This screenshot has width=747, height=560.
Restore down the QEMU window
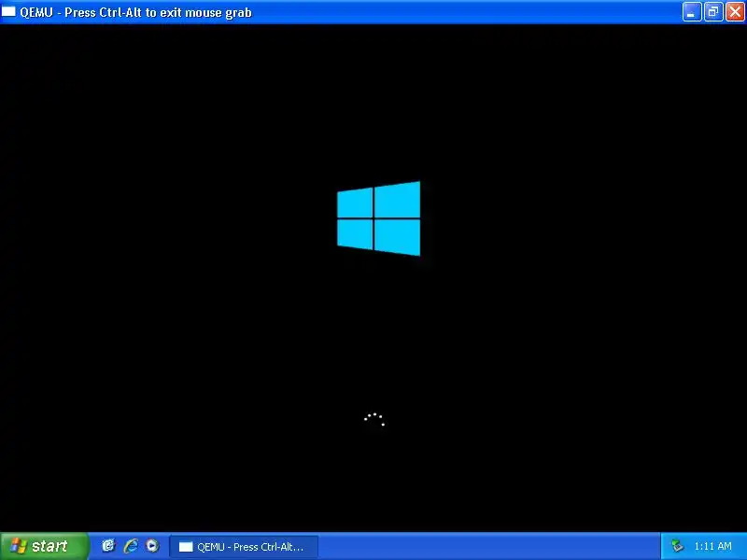tap(713, 12)
